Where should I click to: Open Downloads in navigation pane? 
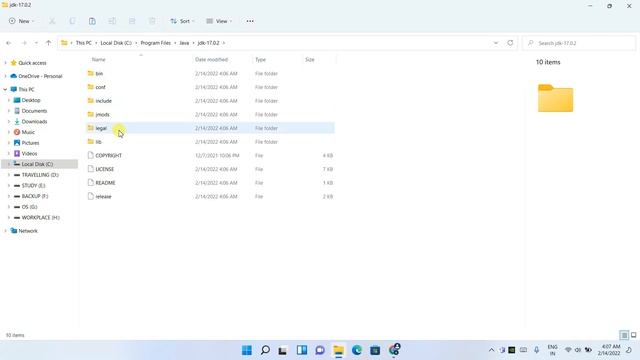tap(34, 121)
